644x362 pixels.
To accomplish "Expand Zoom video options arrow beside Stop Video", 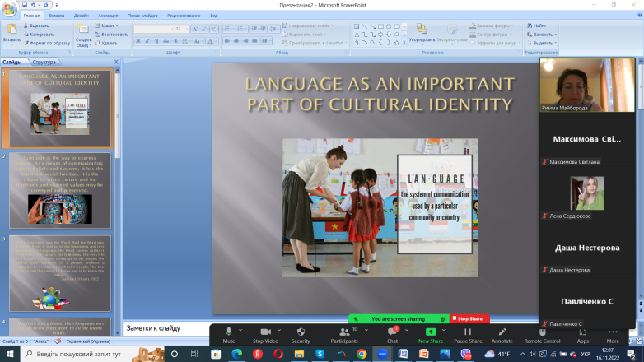I will tap(279, 330).
